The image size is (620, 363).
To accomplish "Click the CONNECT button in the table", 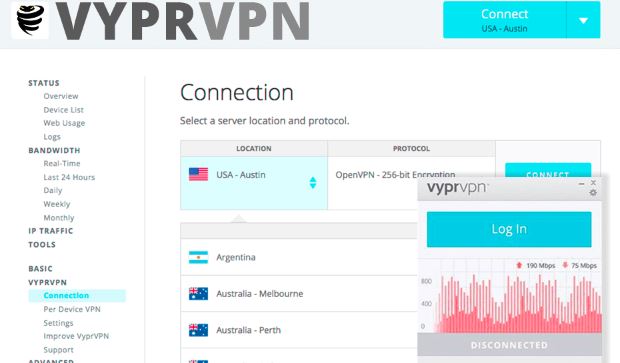I will click(548, 170).
